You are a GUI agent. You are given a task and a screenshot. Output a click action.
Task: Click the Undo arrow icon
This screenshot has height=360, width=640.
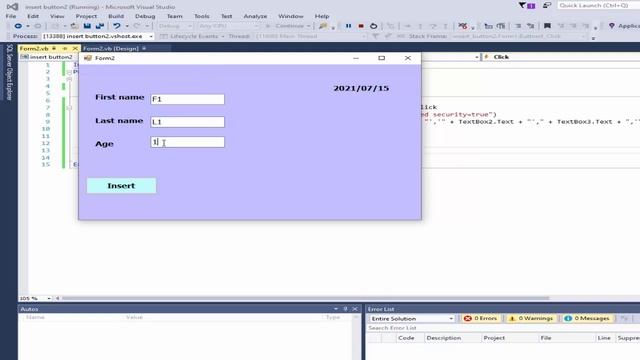point(117,26)
